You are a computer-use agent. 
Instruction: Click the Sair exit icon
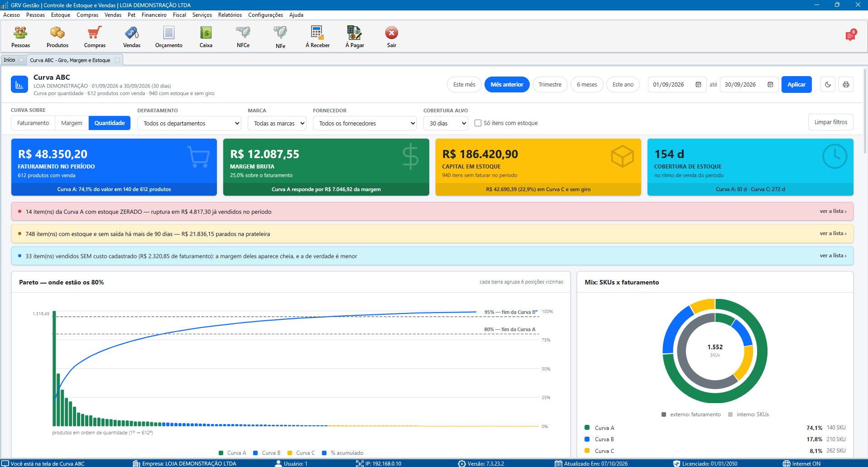click(x=392, y=33)
